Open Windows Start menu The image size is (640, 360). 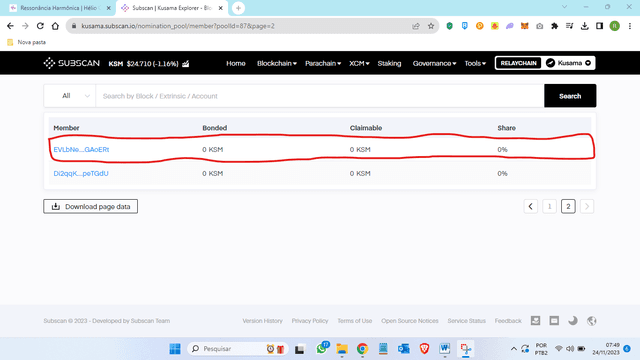pyautogui.click(x=175, y=349)
